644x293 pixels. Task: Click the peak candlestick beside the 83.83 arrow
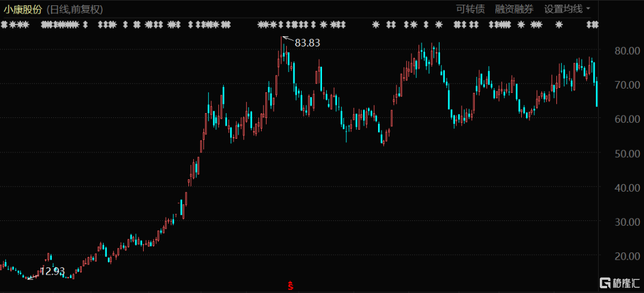pyautogui.click(x=282, y=55)
